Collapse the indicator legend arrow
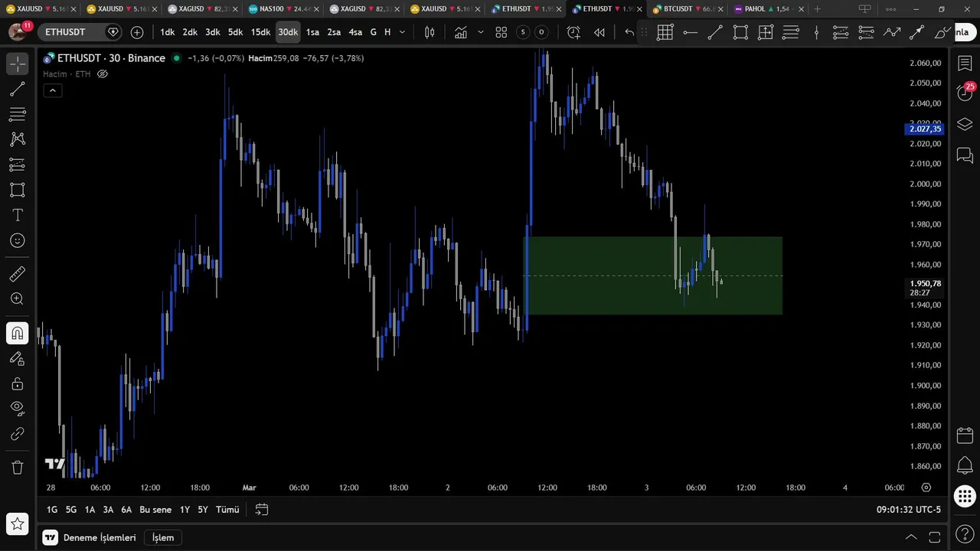Screen dimensions: 980x551 pyautogui.click(x=52, y=90)
